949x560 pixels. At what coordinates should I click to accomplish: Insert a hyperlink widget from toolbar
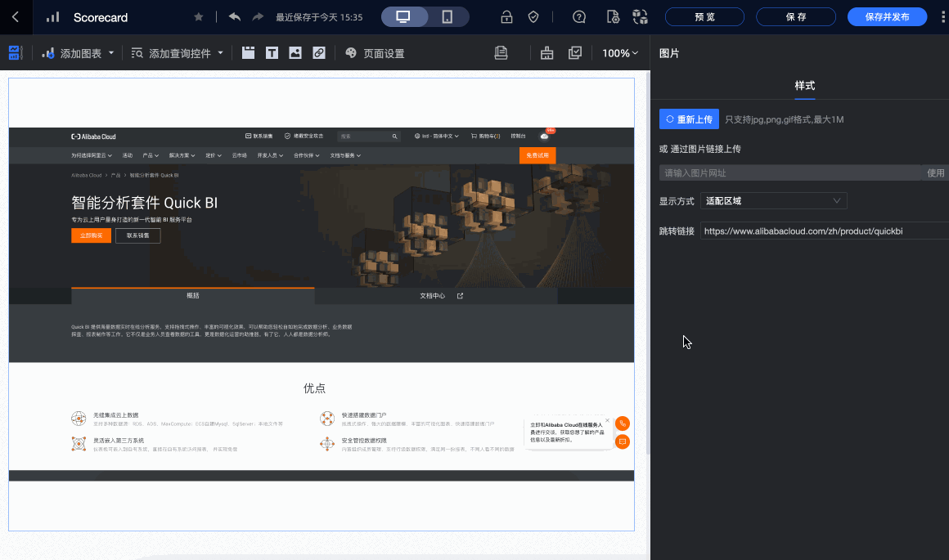(319, 53)
